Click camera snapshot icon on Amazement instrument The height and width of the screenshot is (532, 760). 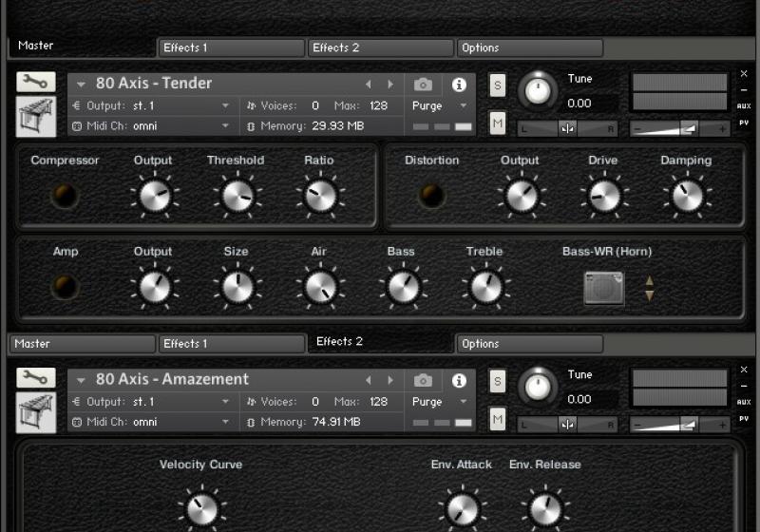point(424,380)
